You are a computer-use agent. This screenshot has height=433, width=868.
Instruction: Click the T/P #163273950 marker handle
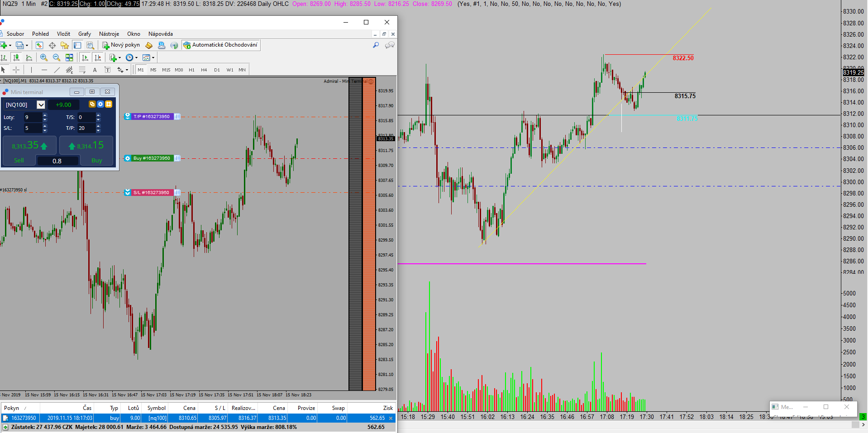click(x=177, y=116)
